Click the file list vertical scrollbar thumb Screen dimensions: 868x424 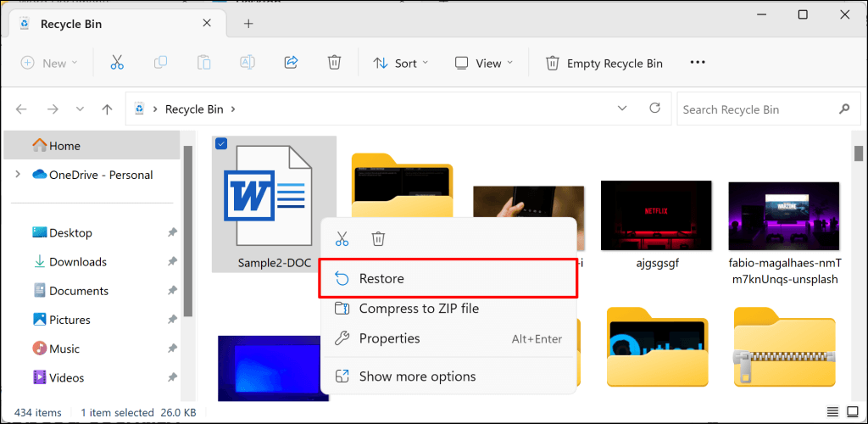click(x=859, y=153)
